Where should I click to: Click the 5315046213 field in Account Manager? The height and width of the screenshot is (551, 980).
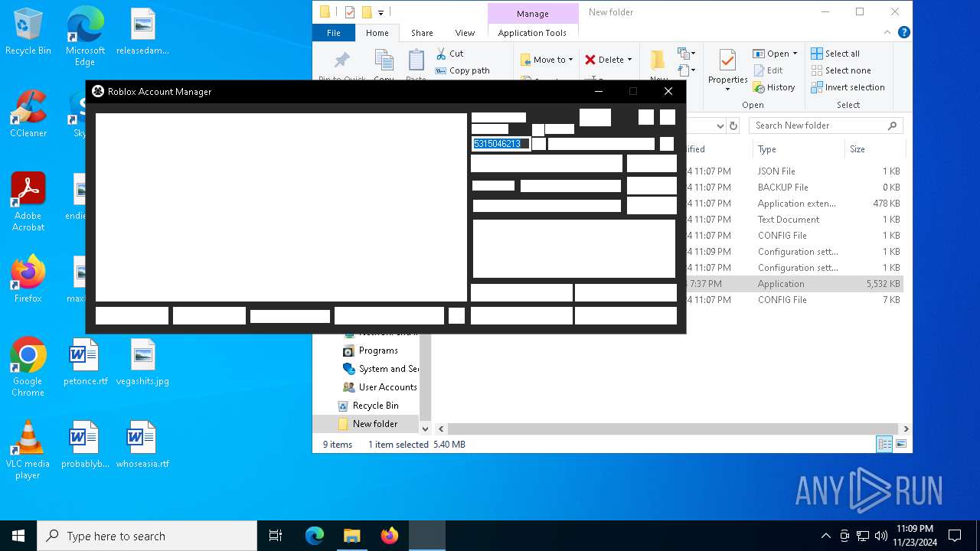(501, 144)
